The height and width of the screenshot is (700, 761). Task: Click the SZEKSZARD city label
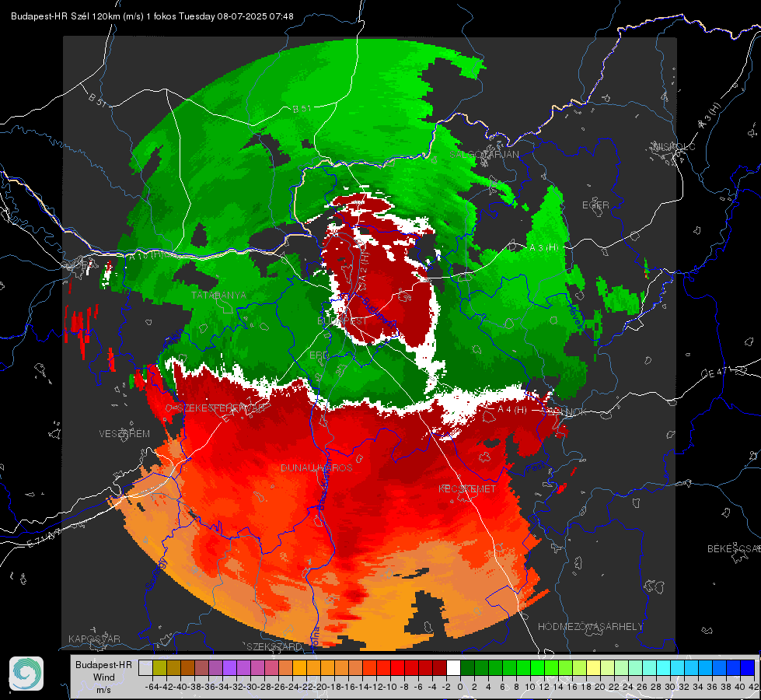coord(274,646)
